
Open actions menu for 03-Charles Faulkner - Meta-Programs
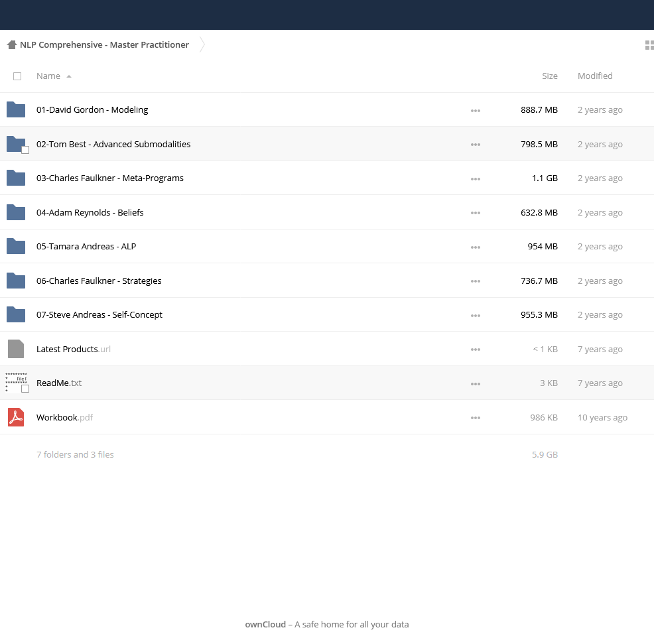pos(476,179)
